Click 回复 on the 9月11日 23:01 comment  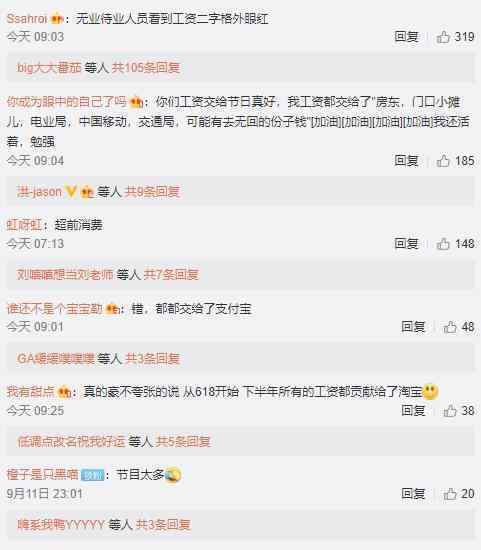413,494
